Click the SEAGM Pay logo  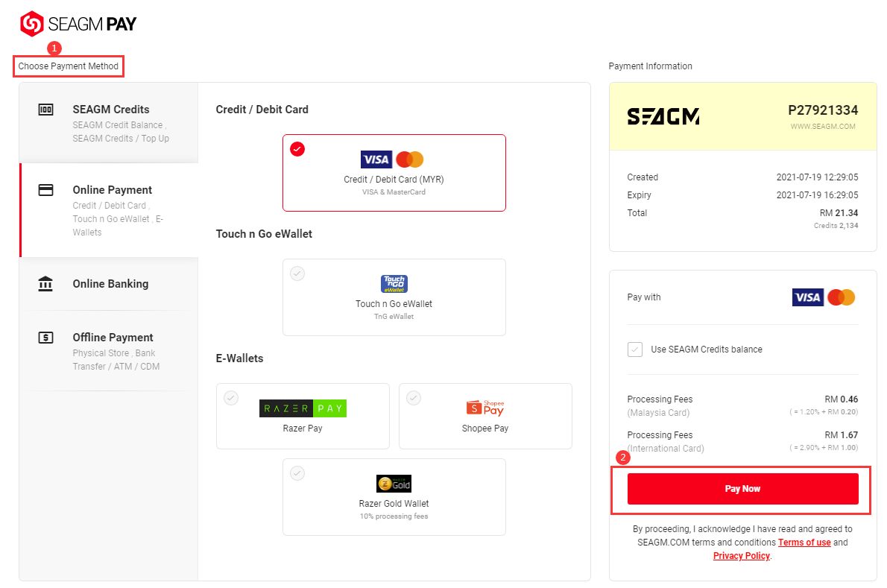tap(78, 24)
